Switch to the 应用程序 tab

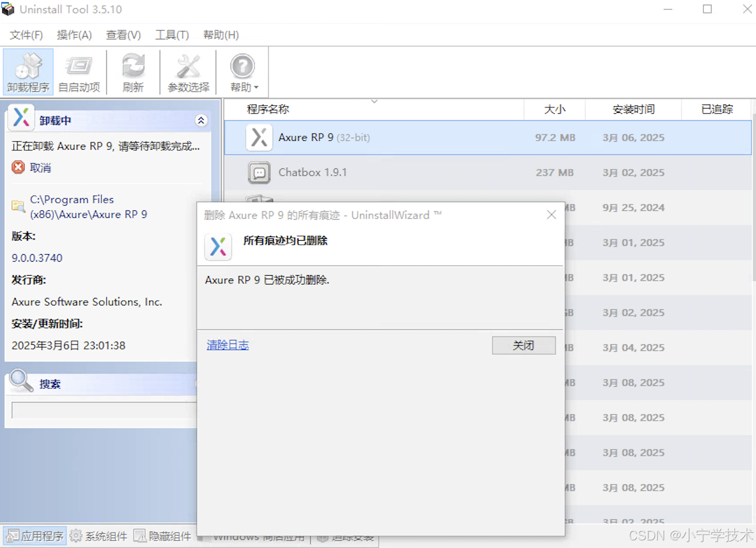tap(35, 536)
